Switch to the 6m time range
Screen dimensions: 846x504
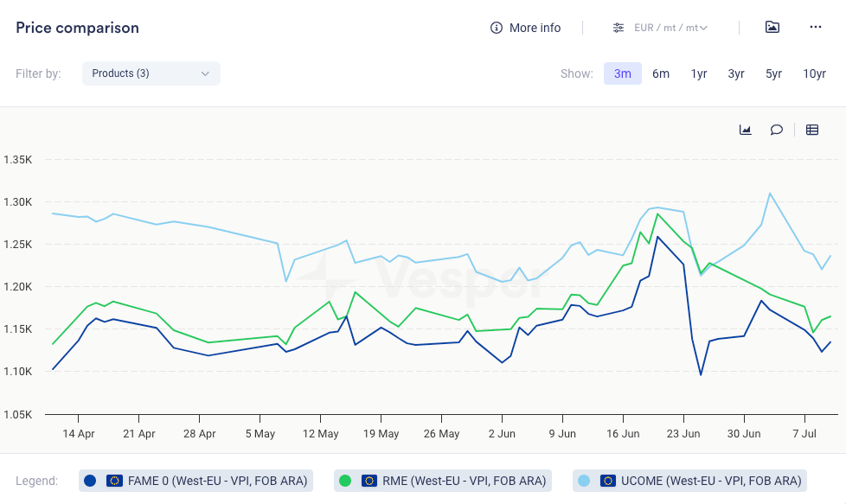click(x=661, y=73)
